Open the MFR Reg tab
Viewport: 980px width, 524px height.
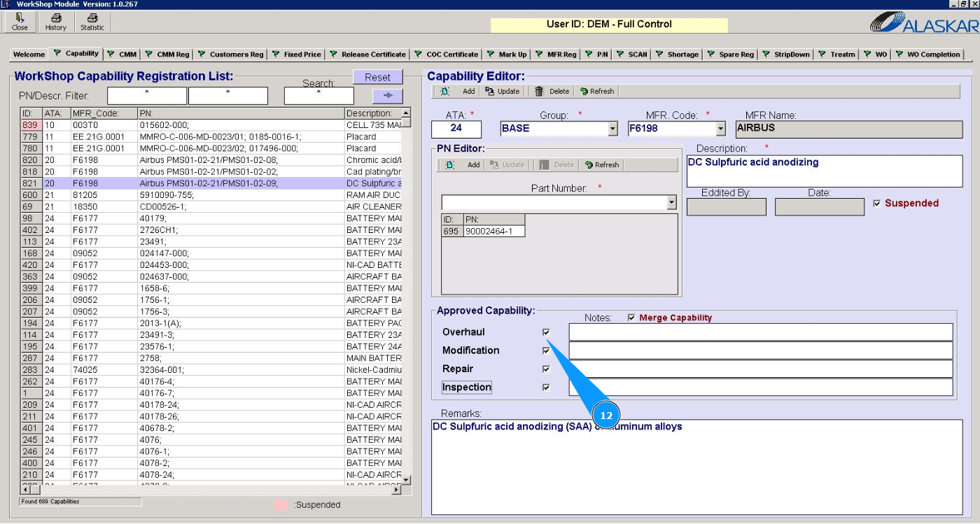tap(556, 54)
